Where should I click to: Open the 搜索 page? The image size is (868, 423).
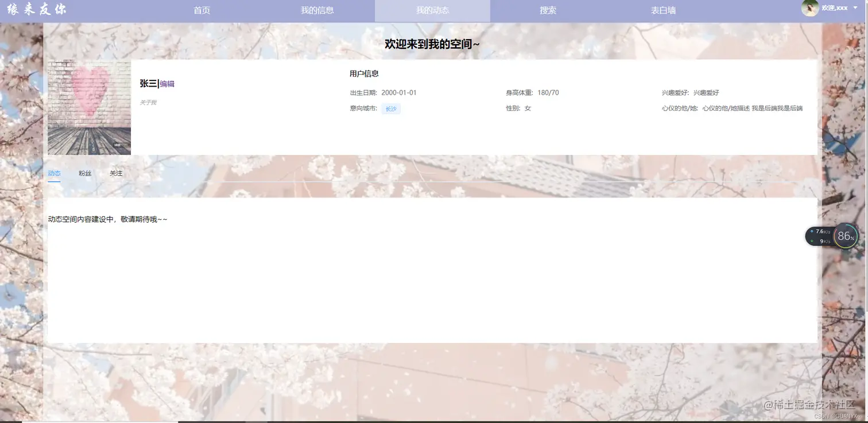(x=548, y=10)
